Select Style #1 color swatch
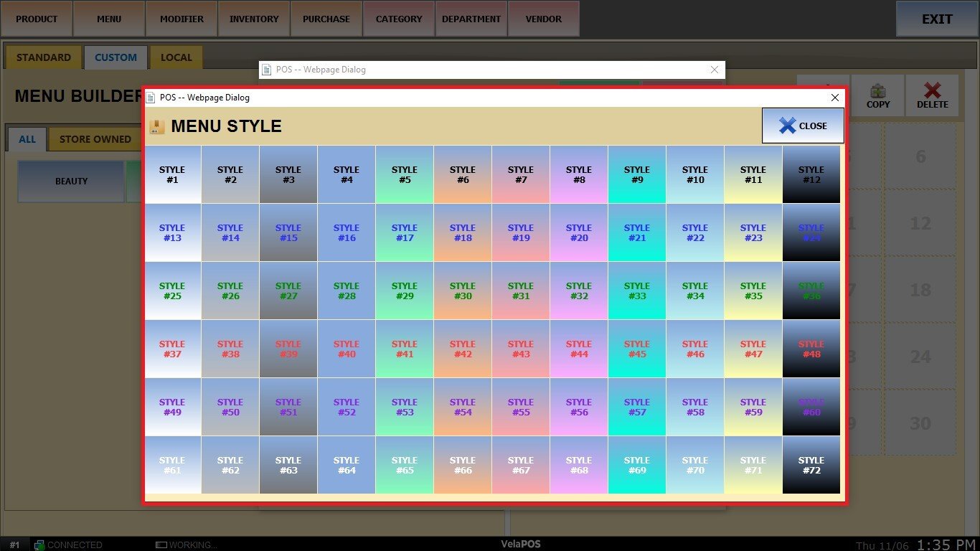980x551 pixels. pyautogui.click(x=172, y=175)
